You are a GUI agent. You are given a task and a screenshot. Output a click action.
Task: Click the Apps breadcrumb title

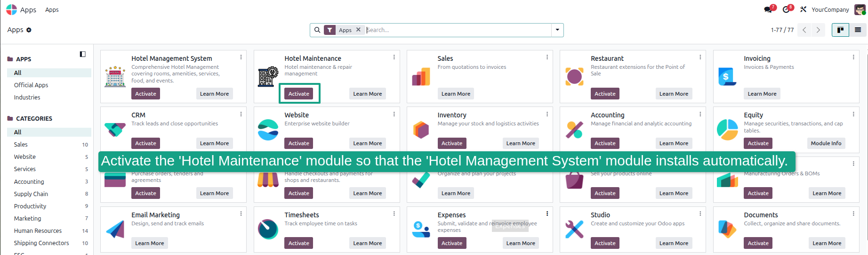click(x=15, y=30)
